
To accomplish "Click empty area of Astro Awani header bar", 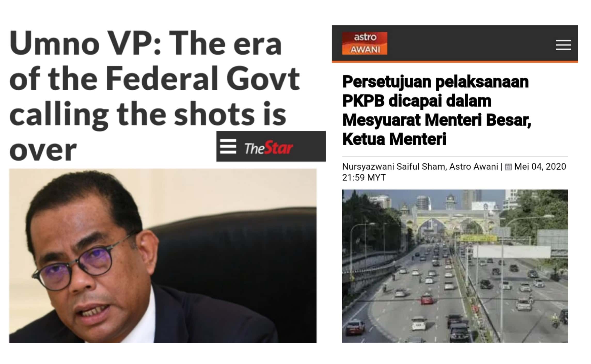I will tap(470, 43).
